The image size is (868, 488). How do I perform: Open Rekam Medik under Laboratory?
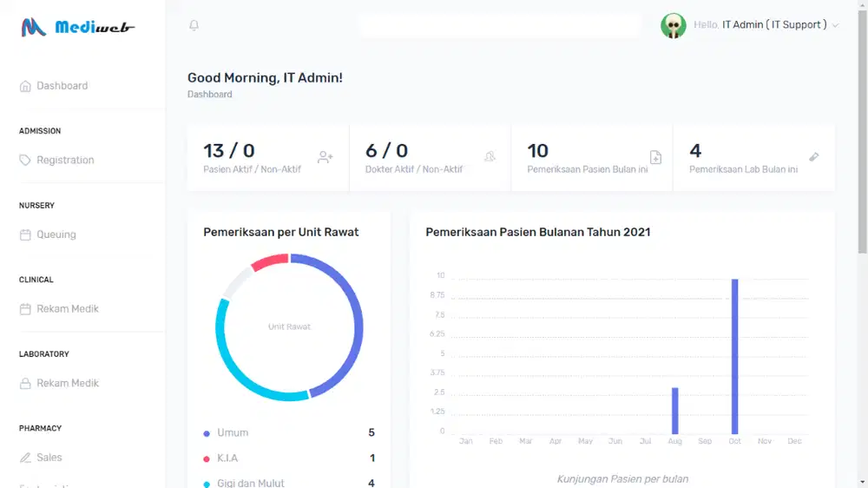coord(67,383)
